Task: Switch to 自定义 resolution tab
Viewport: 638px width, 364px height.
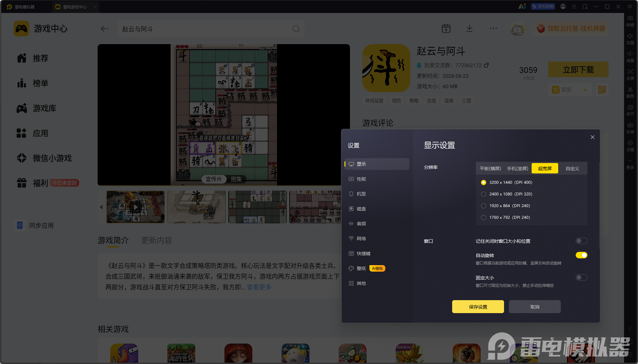Action: pos(572,169)
